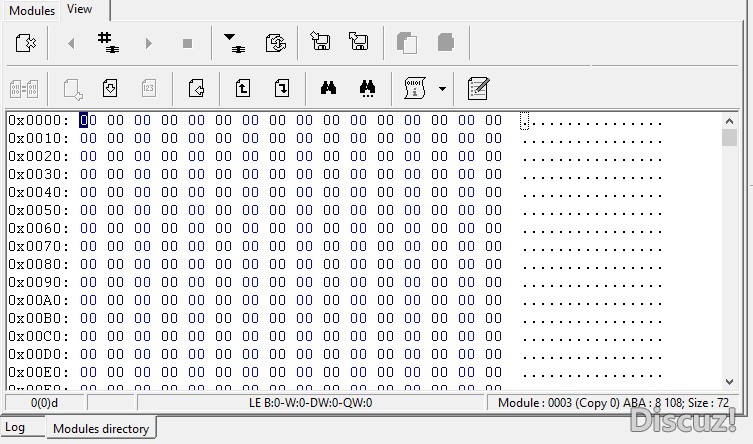This screenshot has height=444, width=753.
Task: Switch to the Log tab
Action: 16,428
